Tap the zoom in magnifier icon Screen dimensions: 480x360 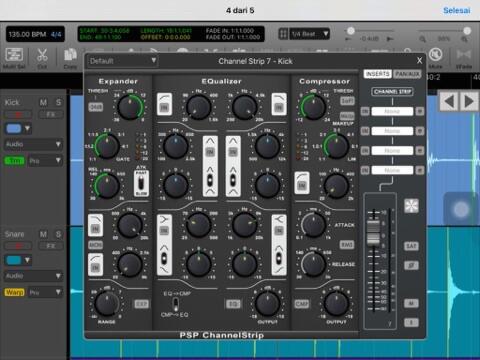click(464, 39)
